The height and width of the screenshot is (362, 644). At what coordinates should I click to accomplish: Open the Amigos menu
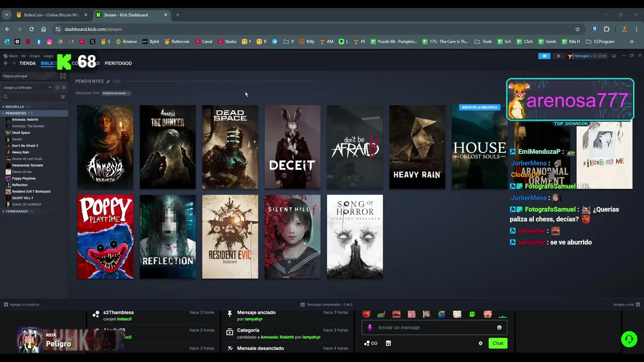34,56
